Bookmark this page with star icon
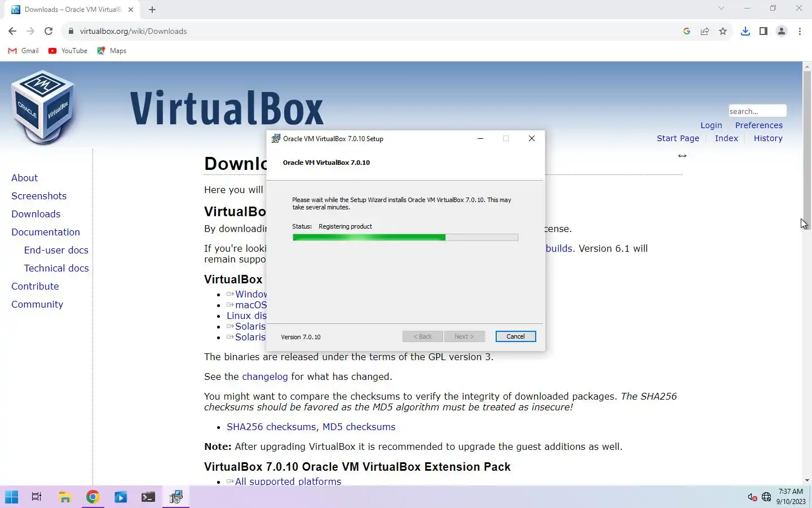Screen dimensions: 812x508 point(723,31)
